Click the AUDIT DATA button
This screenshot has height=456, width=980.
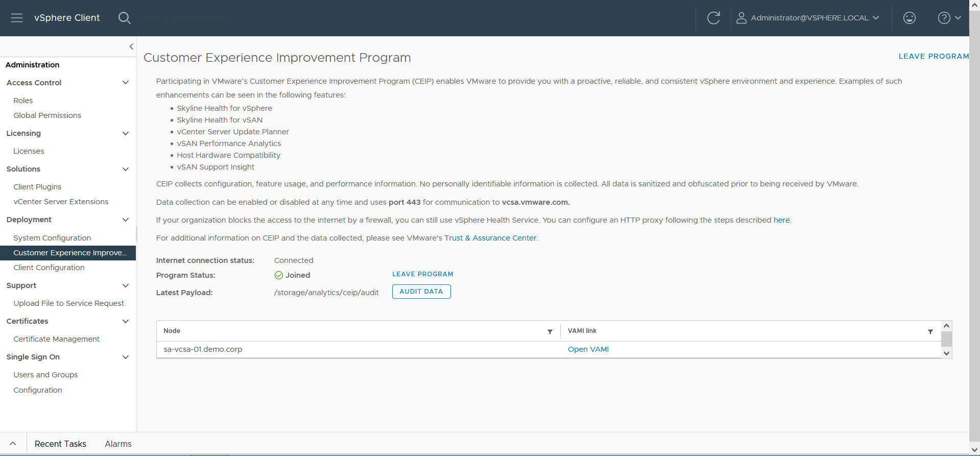[x=421, y=292]
